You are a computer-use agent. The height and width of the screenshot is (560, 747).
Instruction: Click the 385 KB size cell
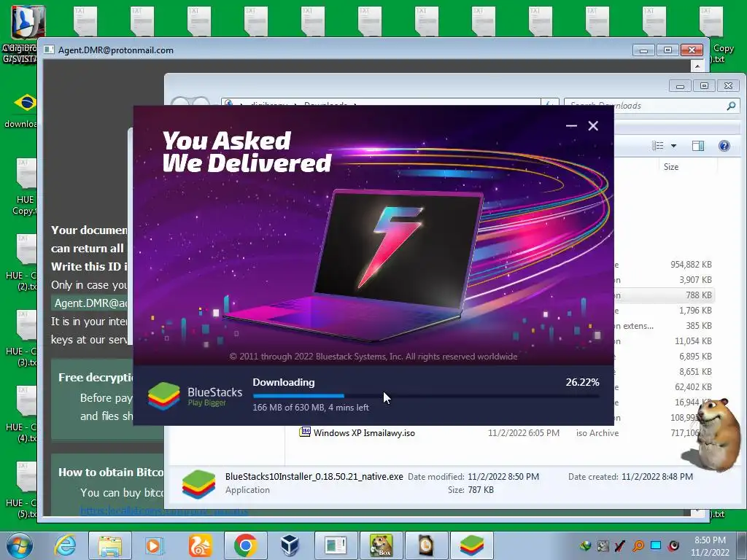tap(698, 326)
